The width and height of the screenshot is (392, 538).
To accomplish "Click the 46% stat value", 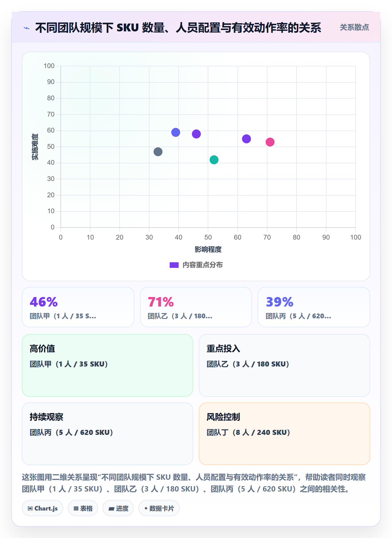I will pos(44,302).
